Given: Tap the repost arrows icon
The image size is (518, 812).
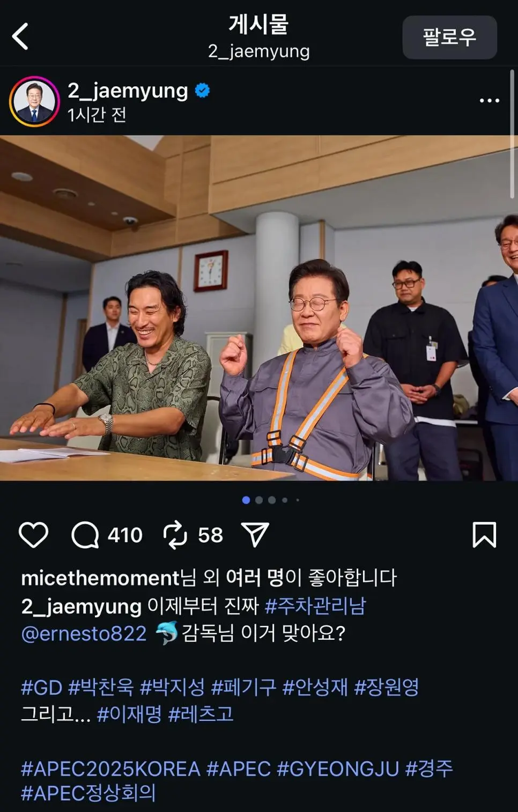Looking at the screenshot, I should [x=175, y=535].
